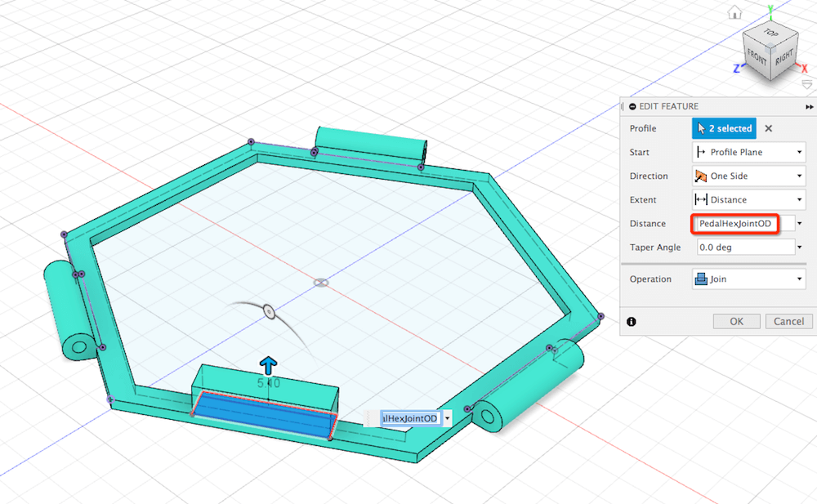
Task: Open the ViewCube options arrow below cube
Action: tap(807, 84)
